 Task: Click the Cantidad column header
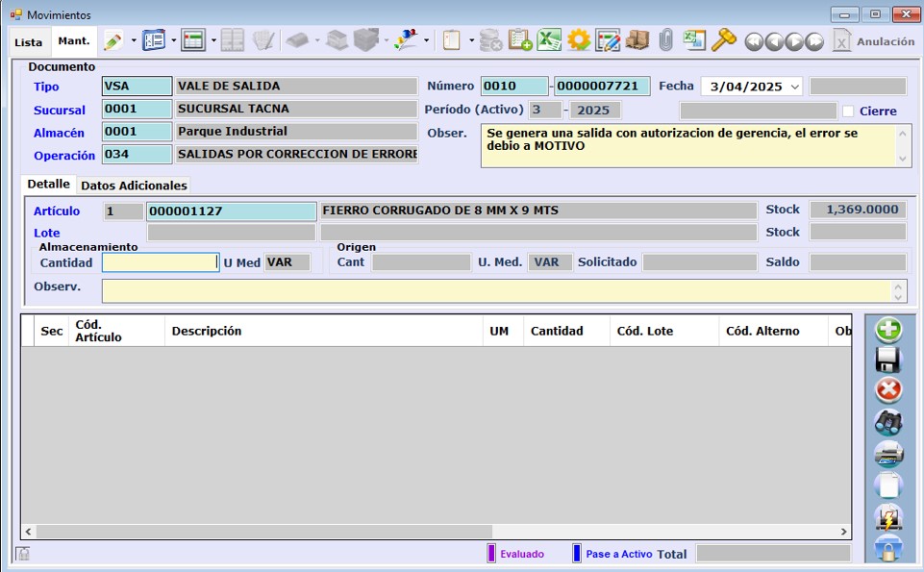[557, 331]
